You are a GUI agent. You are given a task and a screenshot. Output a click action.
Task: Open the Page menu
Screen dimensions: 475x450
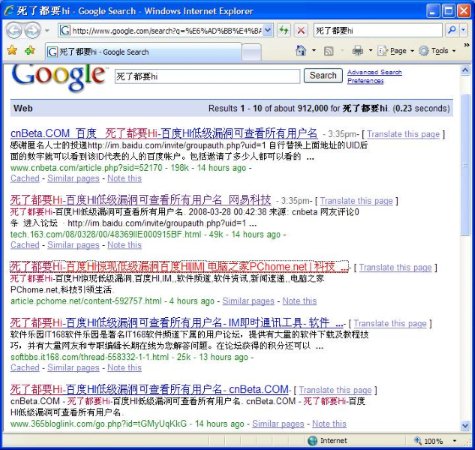click(x=396, y=51)
